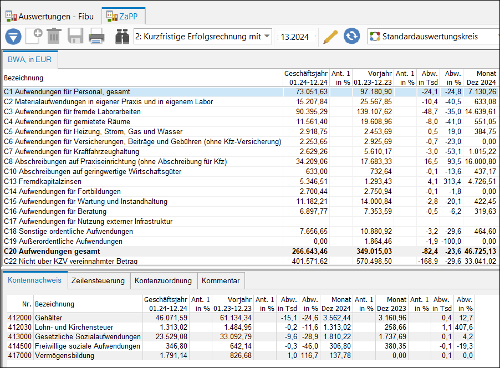Open the Kontennachweis tab

(x=35, y=280)
